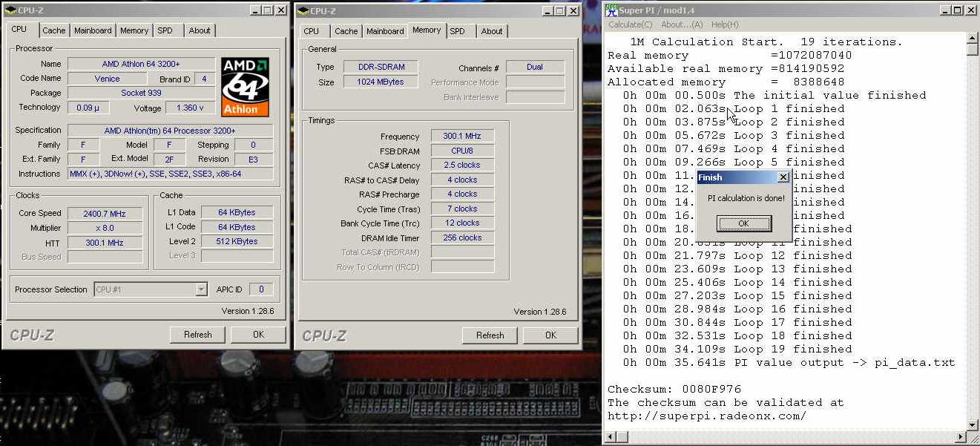This screenshot has width=980, height=446.
Task: Click the Bank Cycle Time (Trc) value 12 clocks
Action: [x=462, y=223]
